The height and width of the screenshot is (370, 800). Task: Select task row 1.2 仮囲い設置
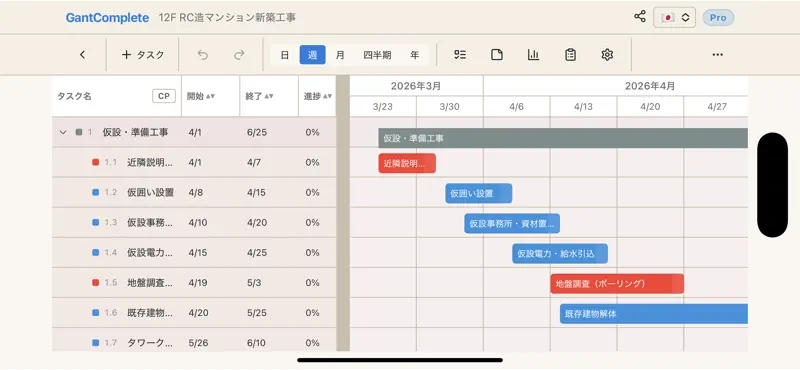[194, 192]
